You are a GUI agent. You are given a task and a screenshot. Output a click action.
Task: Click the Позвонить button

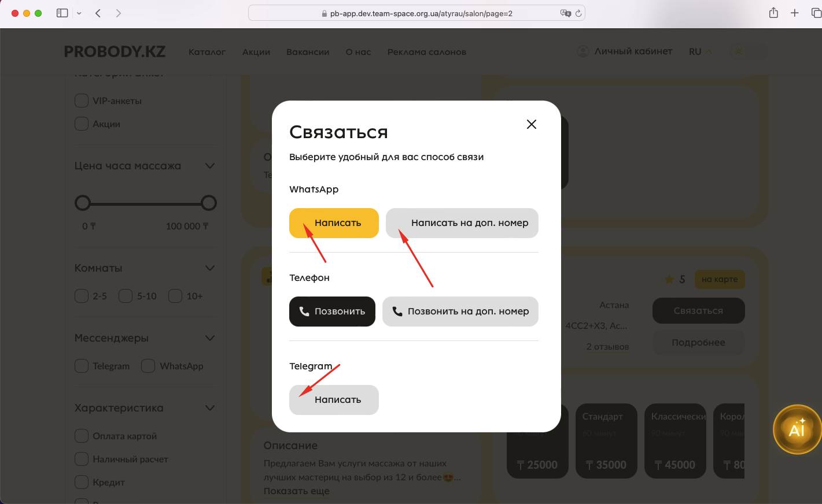pos(332,312)
